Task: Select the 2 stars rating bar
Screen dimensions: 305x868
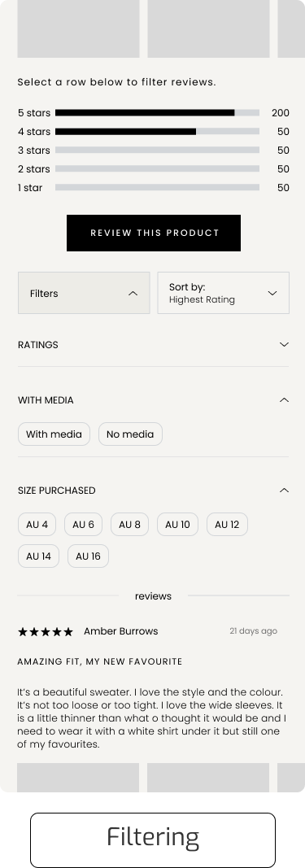Action: pos(157,169)
